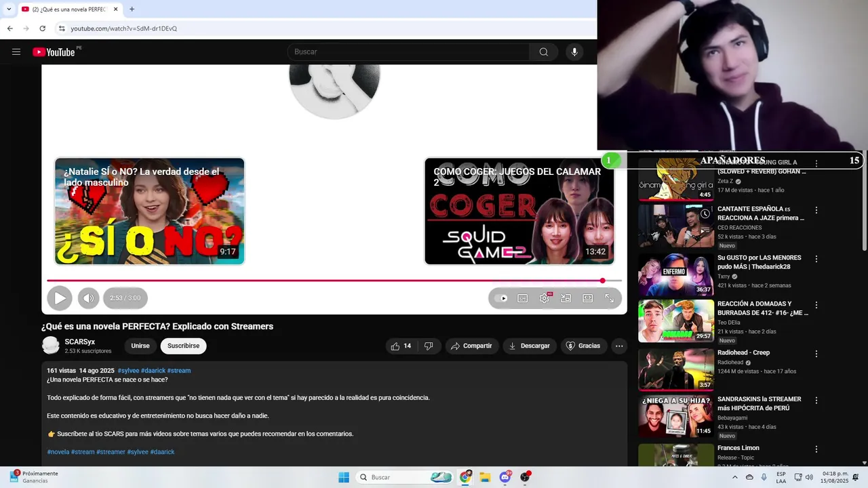
Task: Go fullscreen using the player expand icon
Action: (609, 298)
